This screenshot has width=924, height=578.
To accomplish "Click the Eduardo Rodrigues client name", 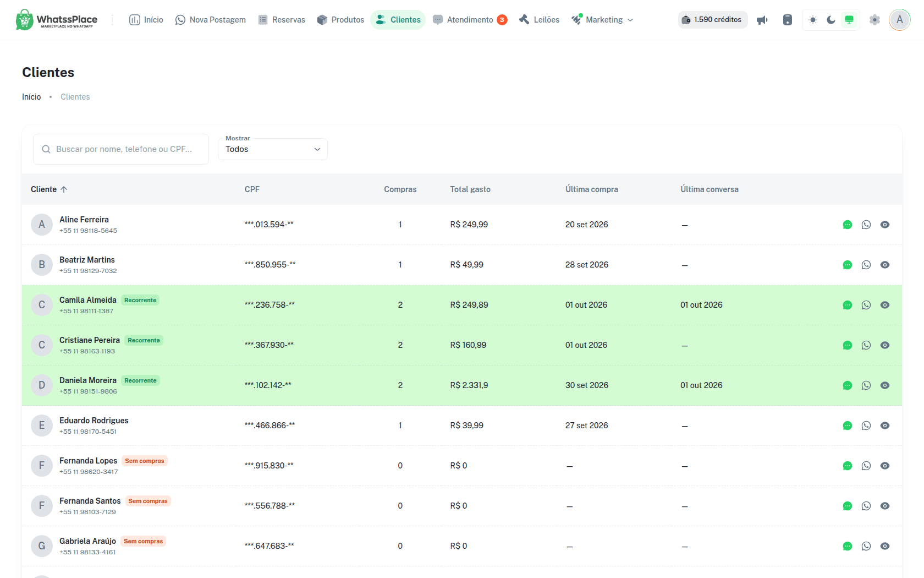I will point(94,421).
